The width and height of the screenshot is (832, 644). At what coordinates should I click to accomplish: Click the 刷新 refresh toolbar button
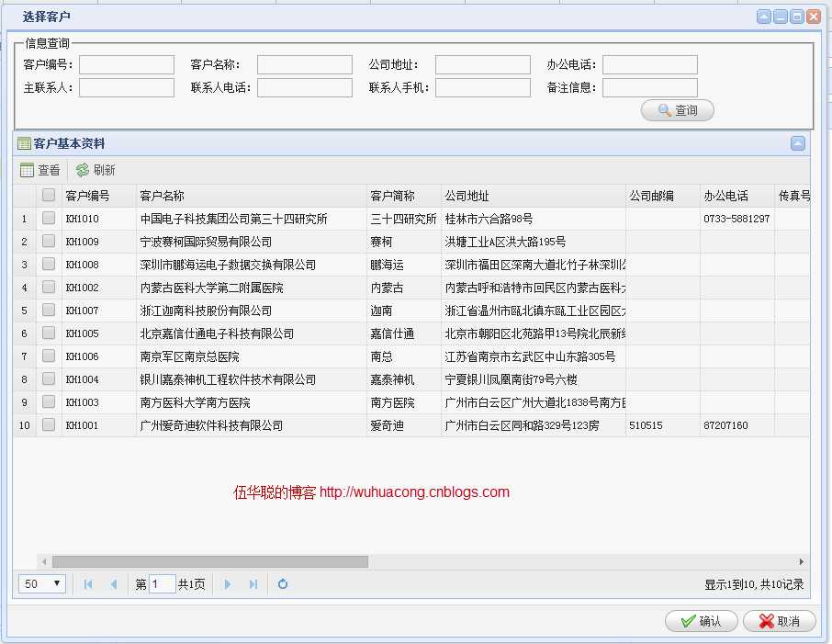click(96, 170)
